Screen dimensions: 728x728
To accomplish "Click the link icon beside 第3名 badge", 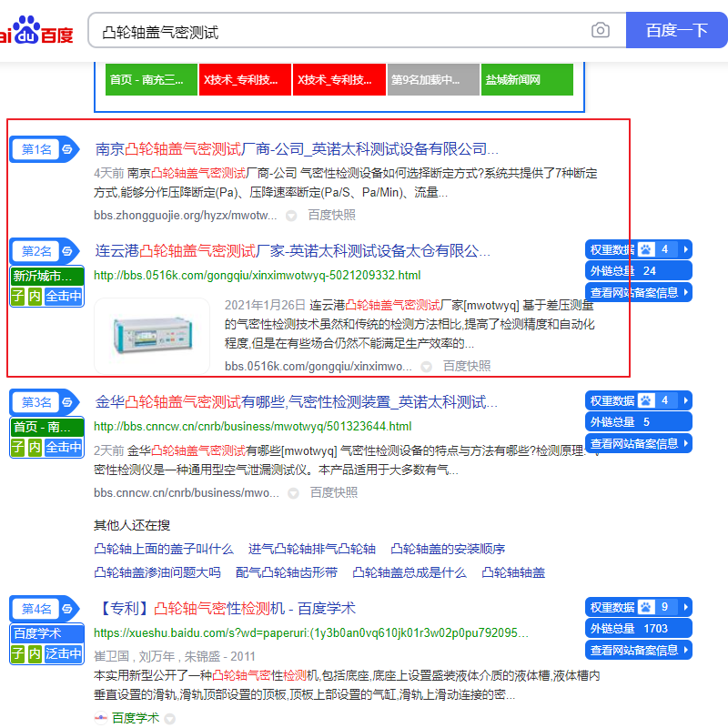I will coord(67,401).
